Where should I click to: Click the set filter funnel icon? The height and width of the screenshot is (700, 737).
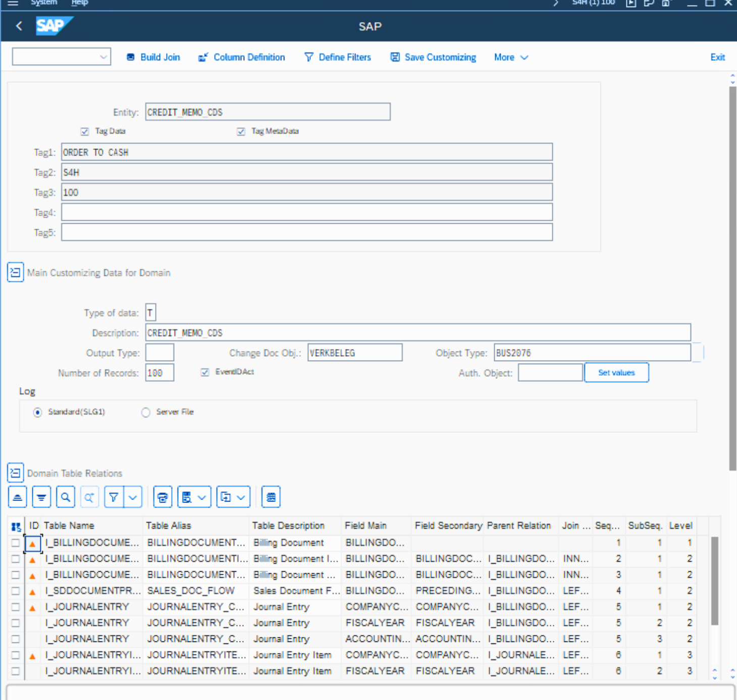(x=114, y=497)
